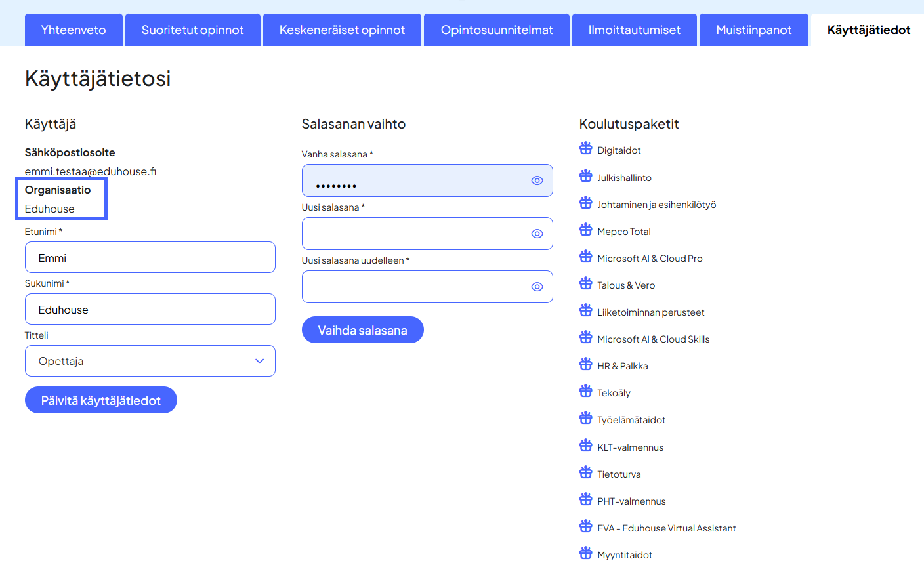Click the Käyttäjätietosi page heading
Screen dimensions: 924x561
click(98, 78)
